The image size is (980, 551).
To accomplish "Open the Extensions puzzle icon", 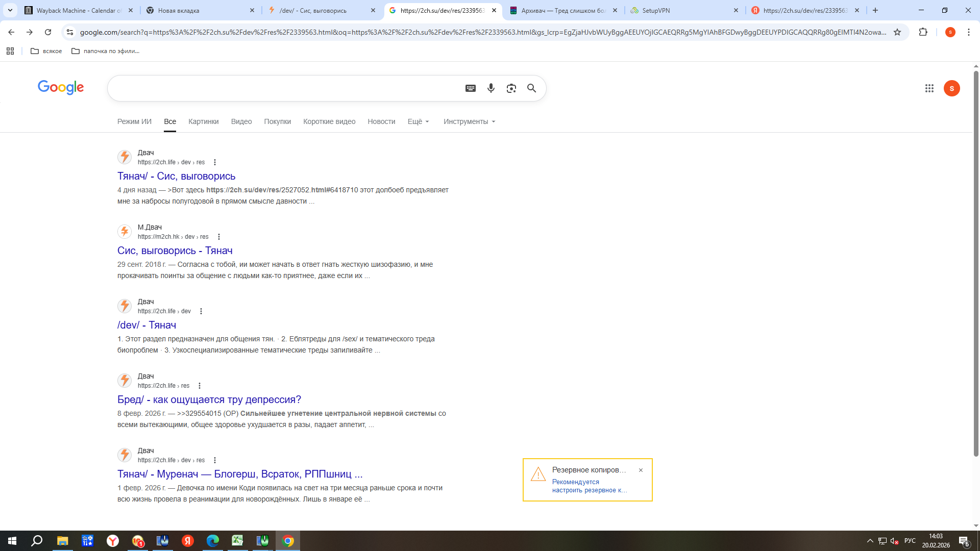I will pyautogui.click(x=923, y=32).
